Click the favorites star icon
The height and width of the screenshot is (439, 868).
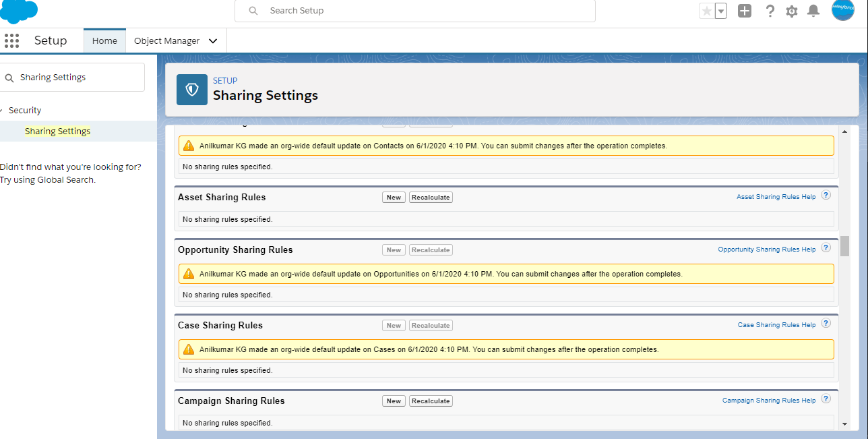706,11
